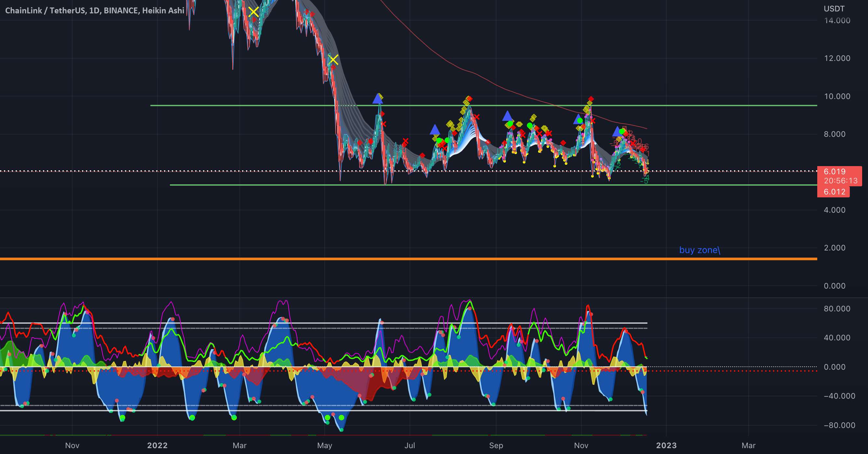
Task: Click the yellow X marker beside the chart title
Action: (253, 12)
